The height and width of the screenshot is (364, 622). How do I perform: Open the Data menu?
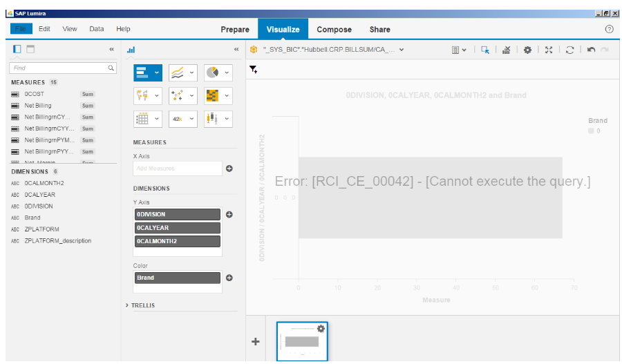[x=96, y=29]
